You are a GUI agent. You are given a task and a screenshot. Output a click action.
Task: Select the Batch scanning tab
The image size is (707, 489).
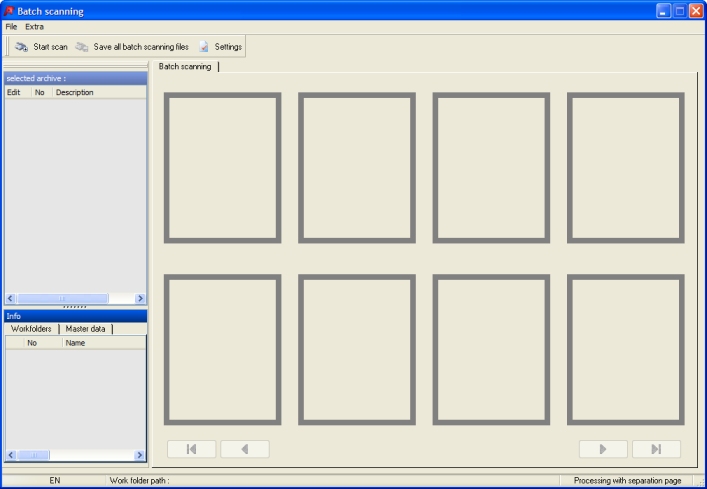click(x=185, y=67)
